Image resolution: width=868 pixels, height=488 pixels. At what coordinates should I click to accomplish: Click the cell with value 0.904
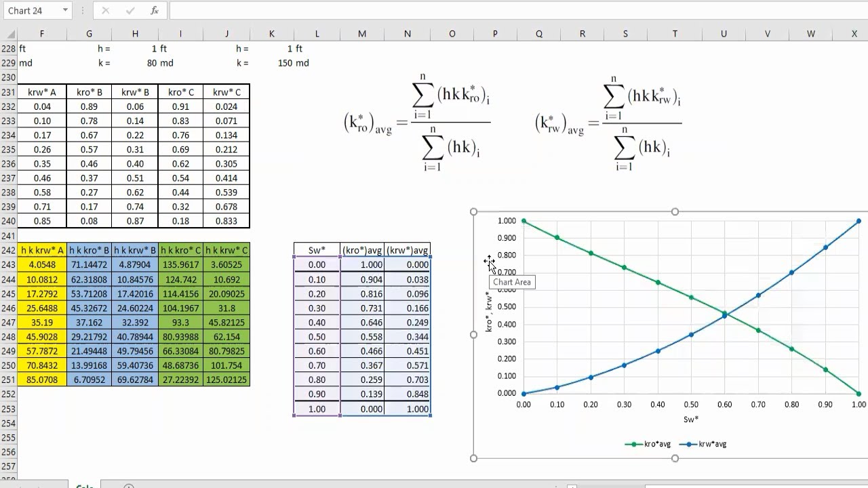click(362, 279)
